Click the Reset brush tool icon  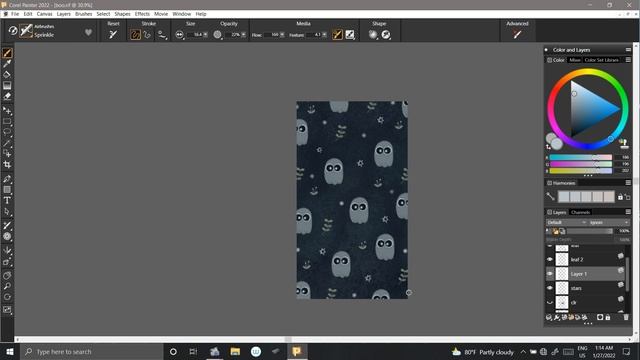pyautogui.click(x=113, y=35)
